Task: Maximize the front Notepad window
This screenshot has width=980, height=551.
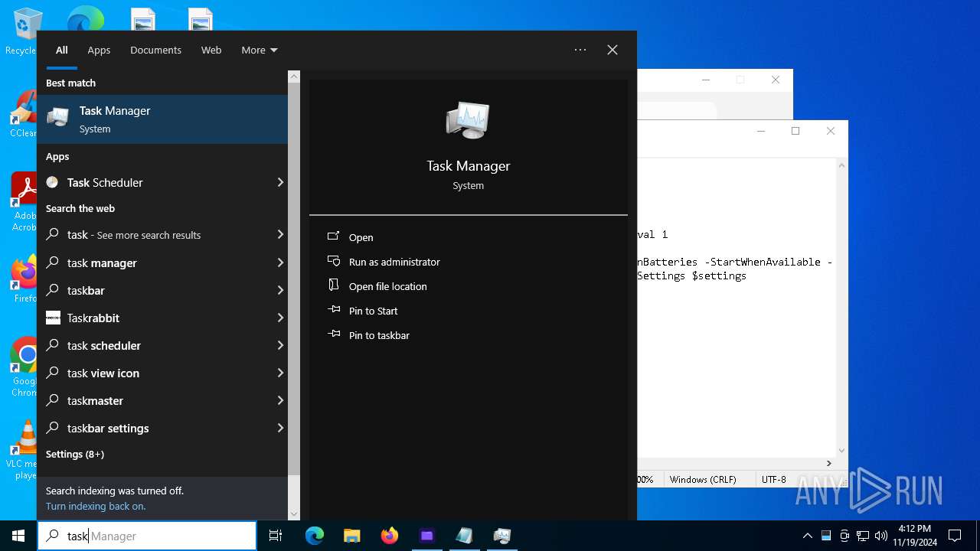Action: 795,131
